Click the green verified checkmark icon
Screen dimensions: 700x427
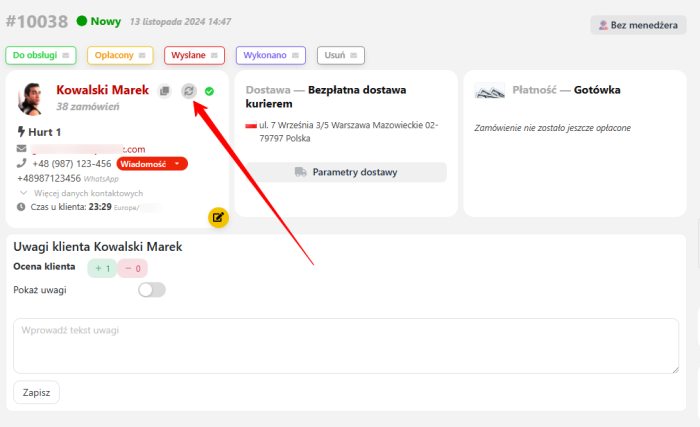click(209, 91)
